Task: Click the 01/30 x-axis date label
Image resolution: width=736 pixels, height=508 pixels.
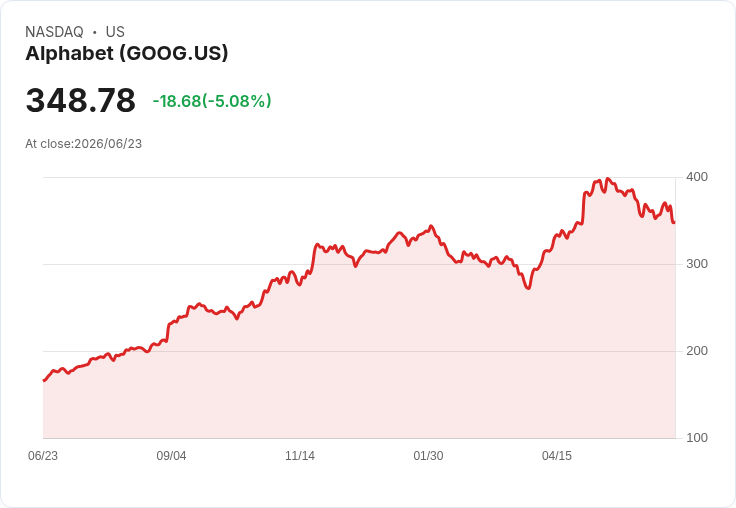Action: 428,456
